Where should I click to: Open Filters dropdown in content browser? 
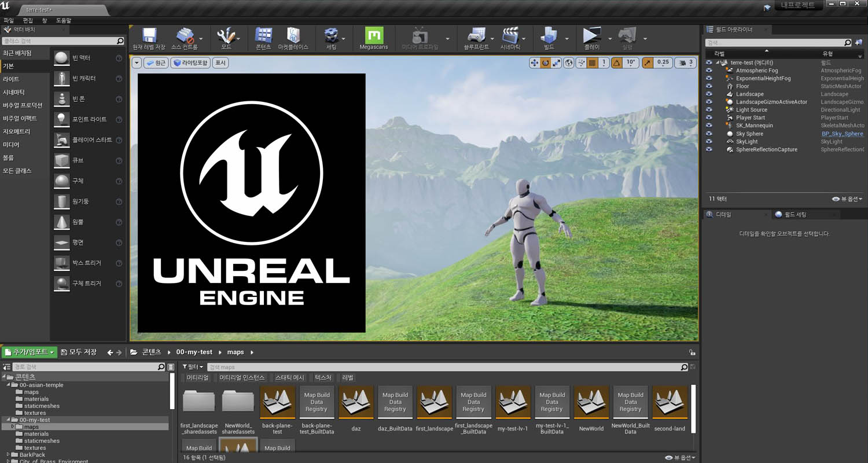click(x=193, y=367)
